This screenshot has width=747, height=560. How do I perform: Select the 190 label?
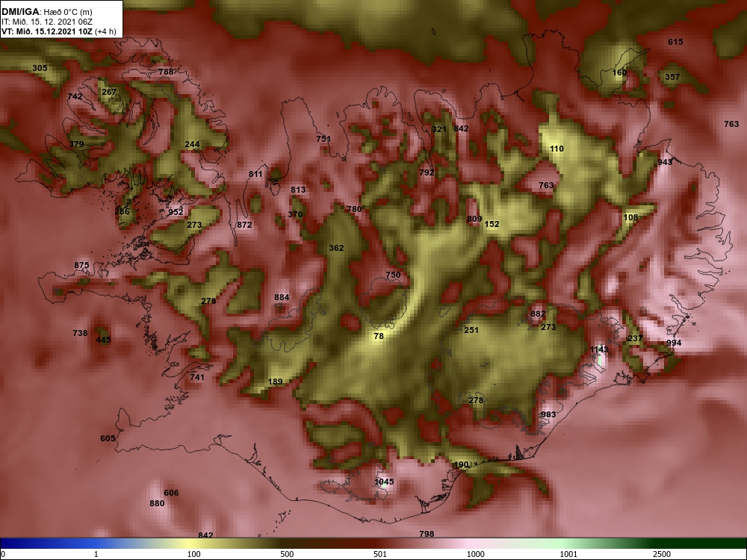point(461,465)
